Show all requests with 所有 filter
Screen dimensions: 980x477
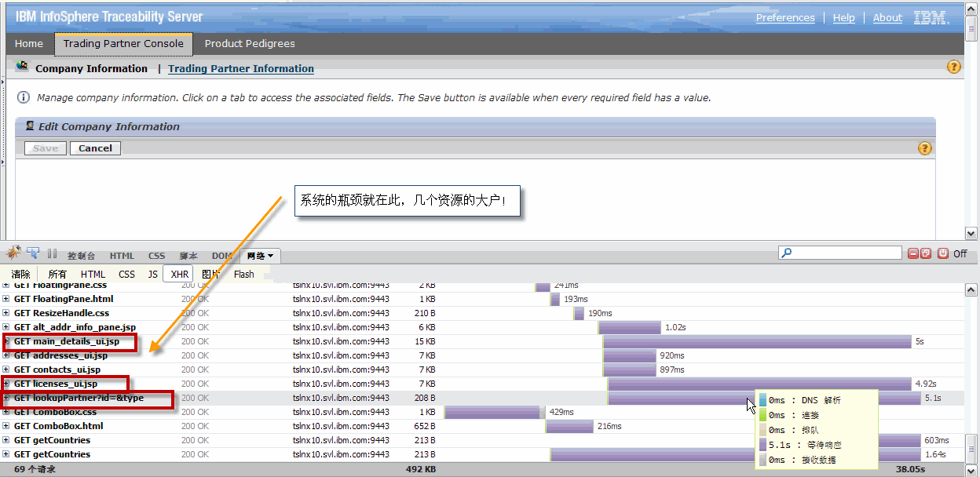click(57, 274)
